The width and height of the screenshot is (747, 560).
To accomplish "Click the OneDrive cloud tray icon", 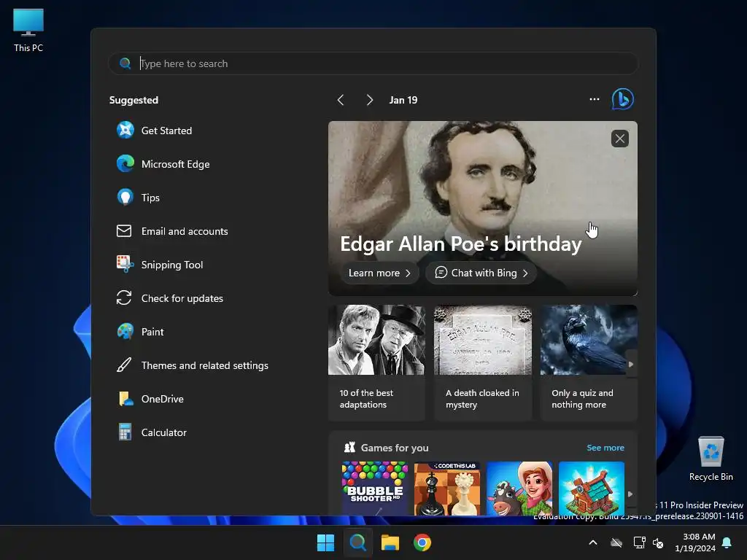I will point(616,542).
